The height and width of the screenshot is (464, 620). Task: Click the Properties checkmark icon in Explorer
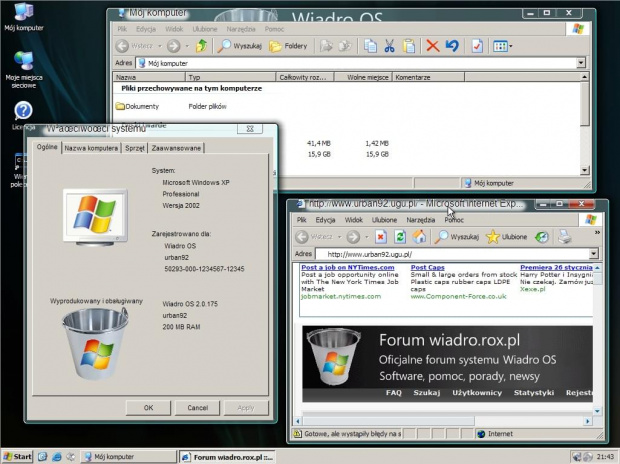coord(477,46)
